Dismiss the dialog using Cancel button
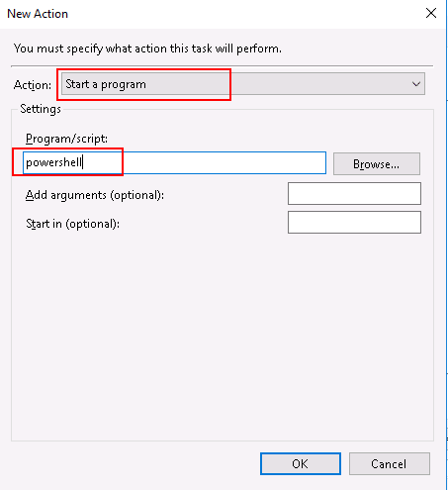Image resolution: width=448 pixels, height=490 pixels. click(390, 463)
